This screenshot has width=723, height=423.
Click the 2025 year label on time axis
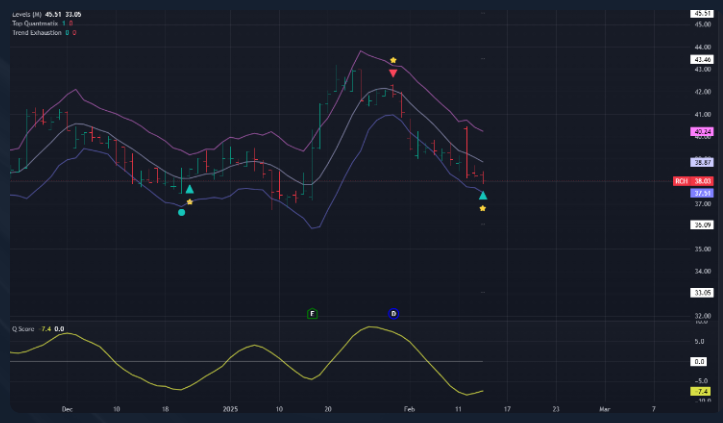tap(230, 409)
